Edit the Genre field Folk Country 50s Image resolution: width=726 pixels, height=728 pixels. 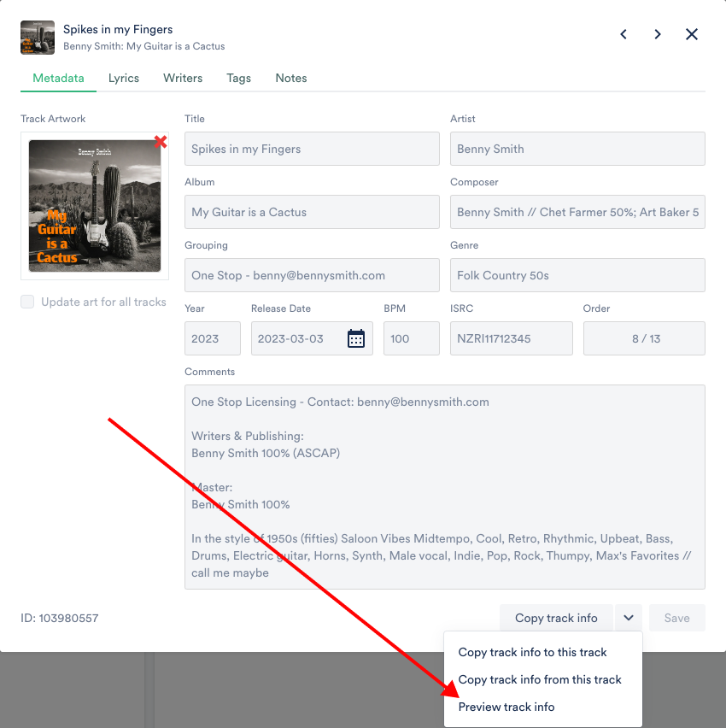pyautogui.click(x=577, y=275)
